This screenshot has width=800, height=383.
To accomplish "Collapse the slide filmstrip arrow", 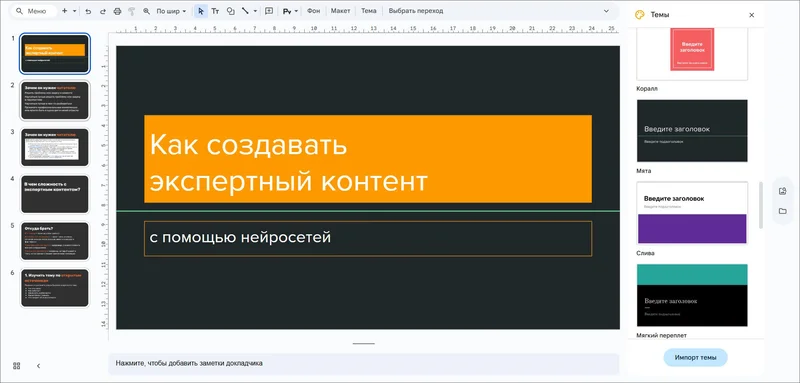I will [38, 366].
